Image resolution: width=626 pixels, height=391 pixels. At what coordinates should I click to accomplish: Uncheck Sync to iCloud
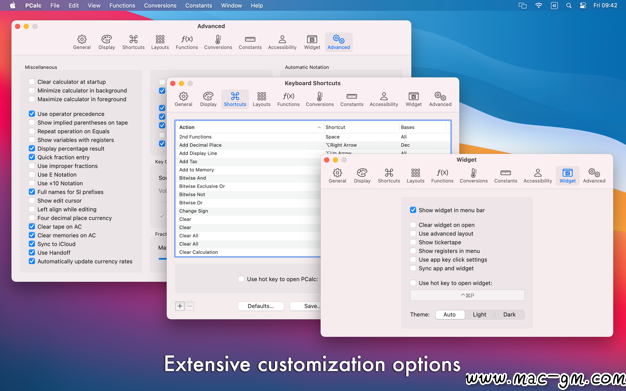pyautogui.click(x=32, y=244)
